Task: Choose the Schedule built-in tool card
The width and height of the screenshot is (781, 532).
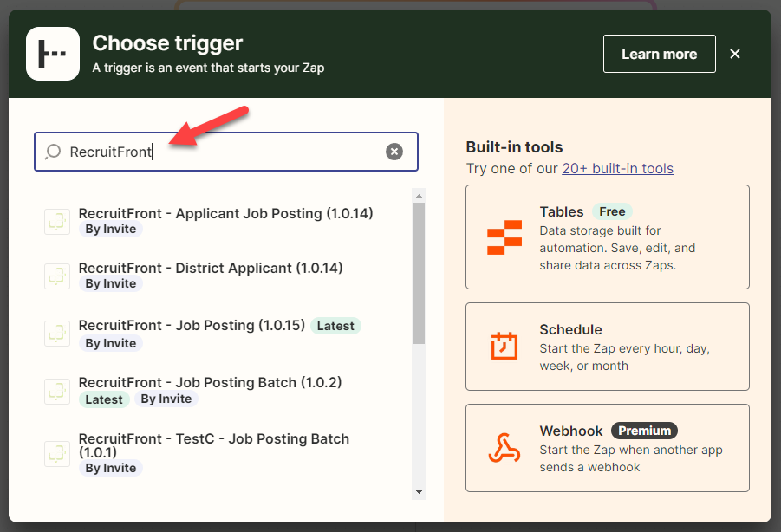Action: [607, 347]
